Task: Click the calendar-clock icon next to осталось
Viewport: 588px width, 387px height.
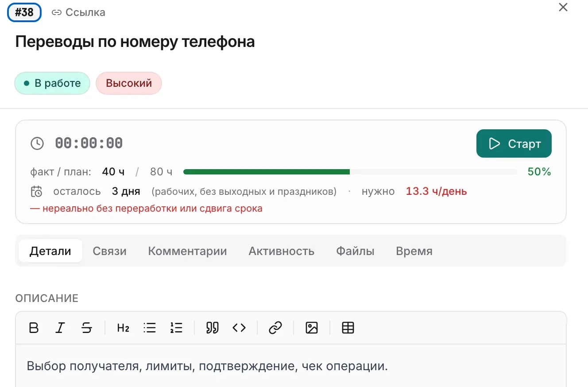Action: tap(36, 191)
